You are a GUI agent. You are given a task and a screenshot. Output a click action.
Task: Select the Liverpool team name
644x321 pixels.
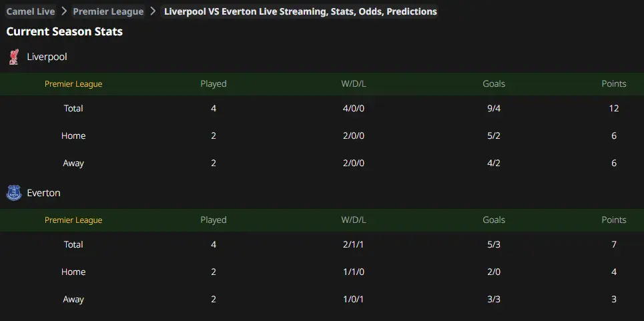(x=47, y=57)
